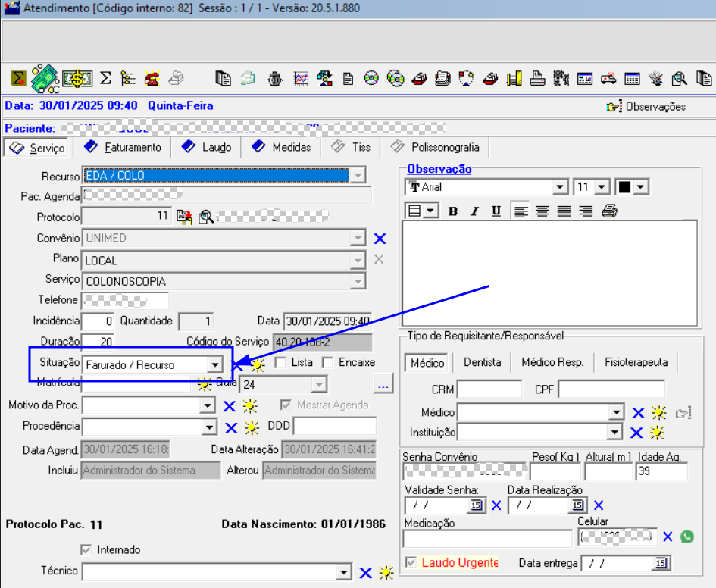Toggle the Laudo Urgente checkbox

[411, 562]
